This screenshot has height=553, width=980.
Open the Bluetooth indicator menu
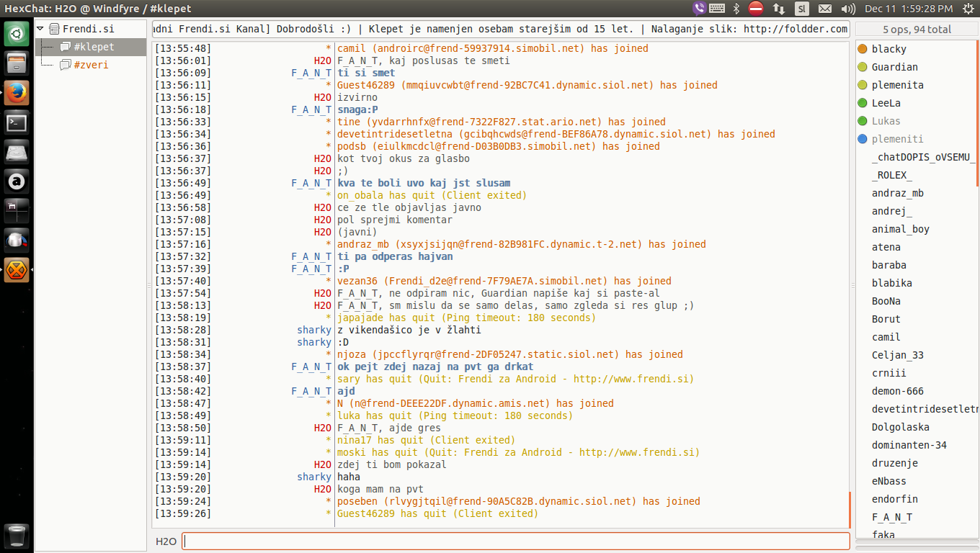[x=736, y=9]
